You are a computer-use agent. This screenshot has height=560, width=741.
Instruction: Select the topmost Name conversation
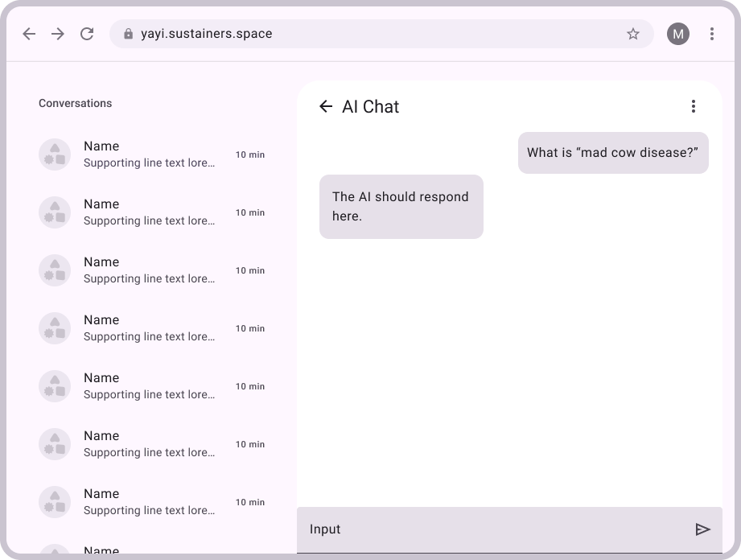coord(149,154)
